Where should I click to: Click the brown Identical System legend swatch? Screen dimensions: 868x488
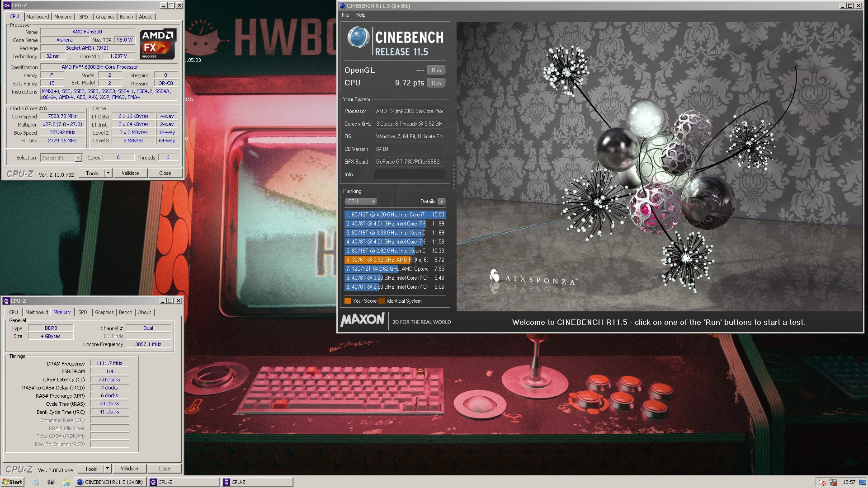point(382,301)
